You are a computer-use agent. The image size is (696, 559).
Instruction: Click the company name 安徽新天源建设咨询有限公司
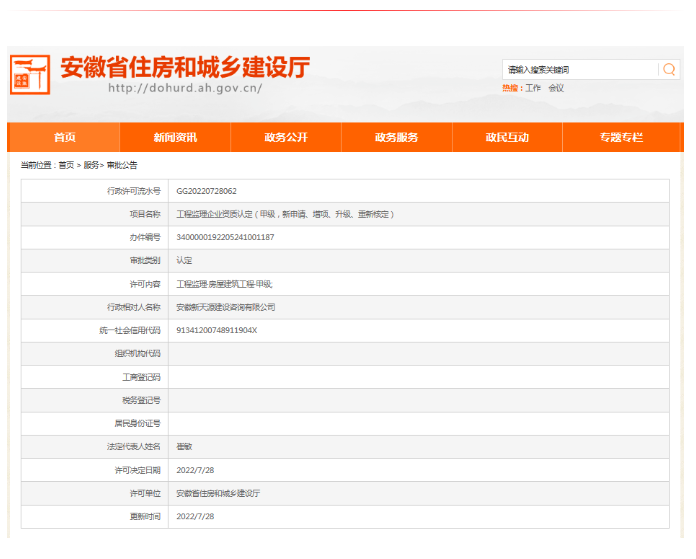pyautogui.click(x=225, y=307)
